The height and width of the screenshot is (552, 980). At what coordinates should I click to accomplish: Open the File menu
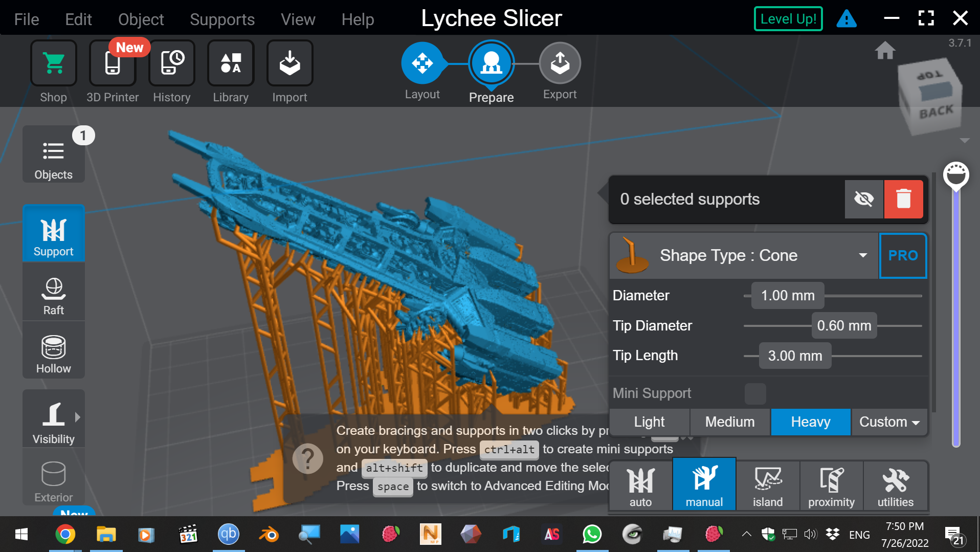tap(27, 19)
